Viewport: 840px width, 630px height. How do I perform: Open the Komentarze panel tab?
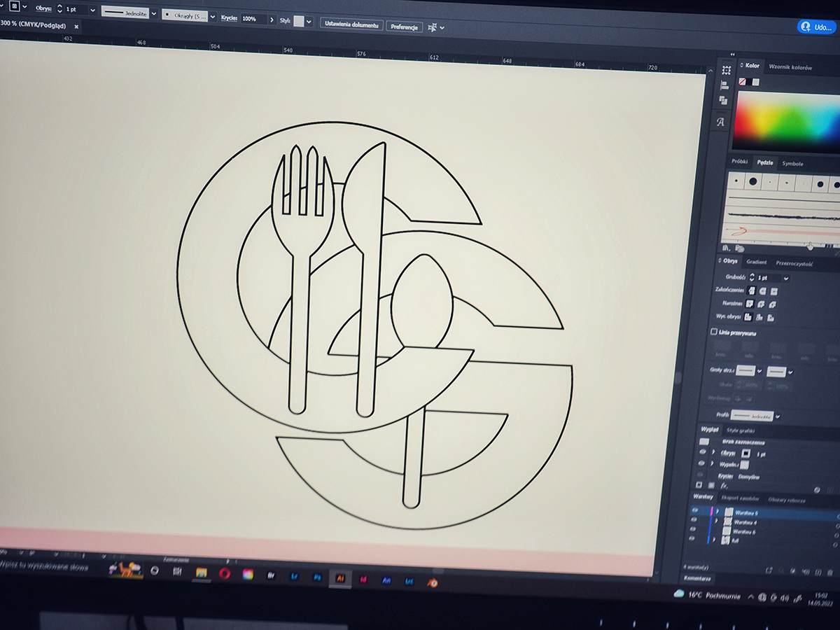click(x=698, y=579)
